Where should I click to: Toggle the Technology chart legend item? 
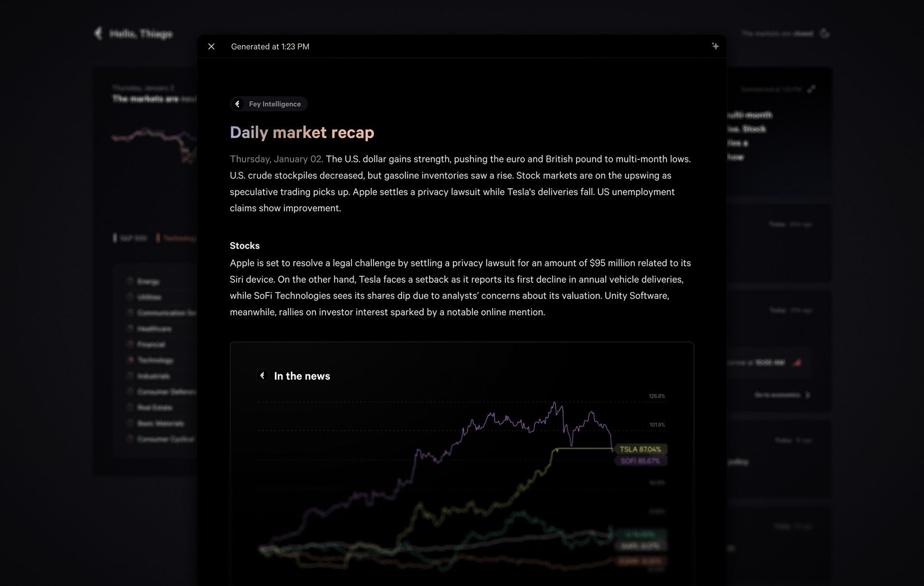[x=176, y=238]
